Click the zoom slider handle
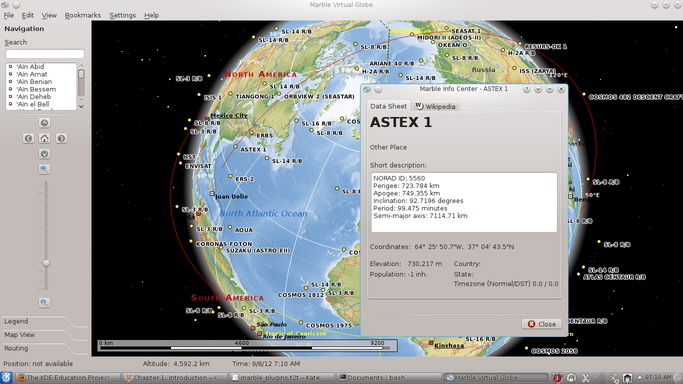This screenshot has width=683, height=384. pos(46,263)
